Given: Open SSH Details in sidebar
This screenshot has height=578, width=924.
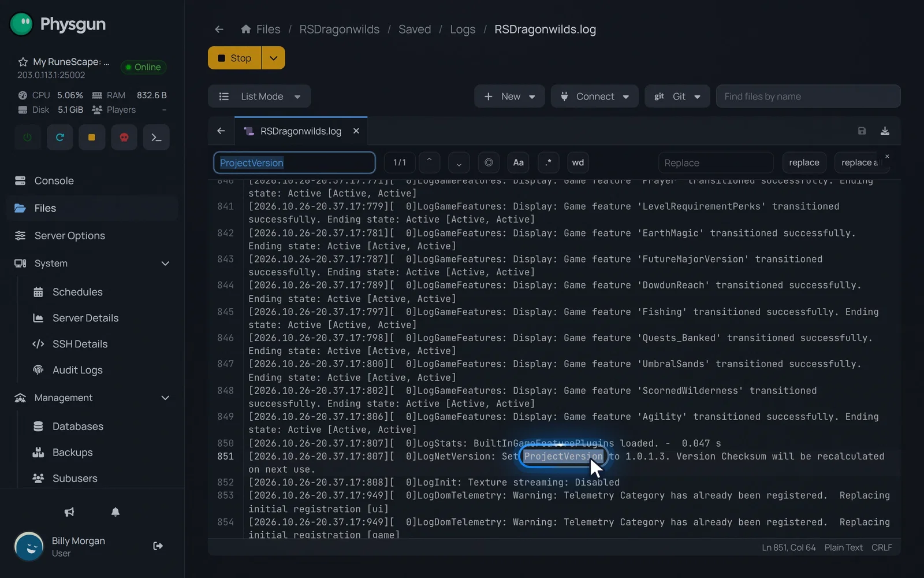Looking at the screenshot, I should [80, 344].
